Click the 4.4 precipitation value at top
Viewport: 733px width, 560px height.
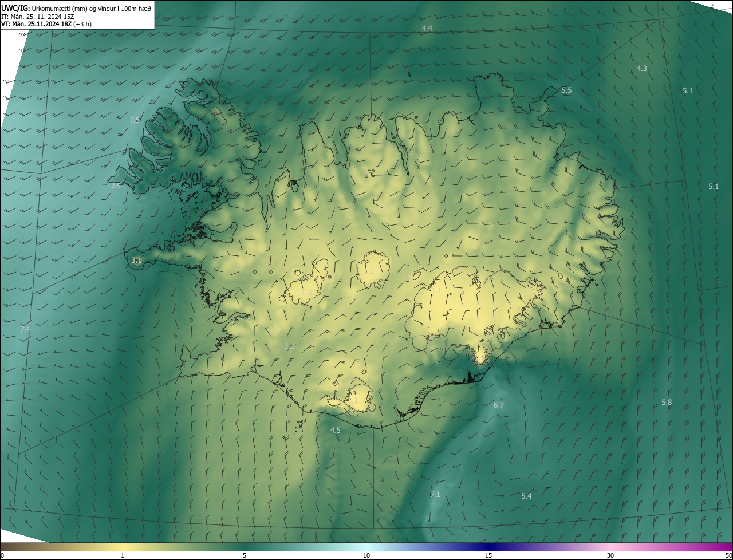(427, 28)
